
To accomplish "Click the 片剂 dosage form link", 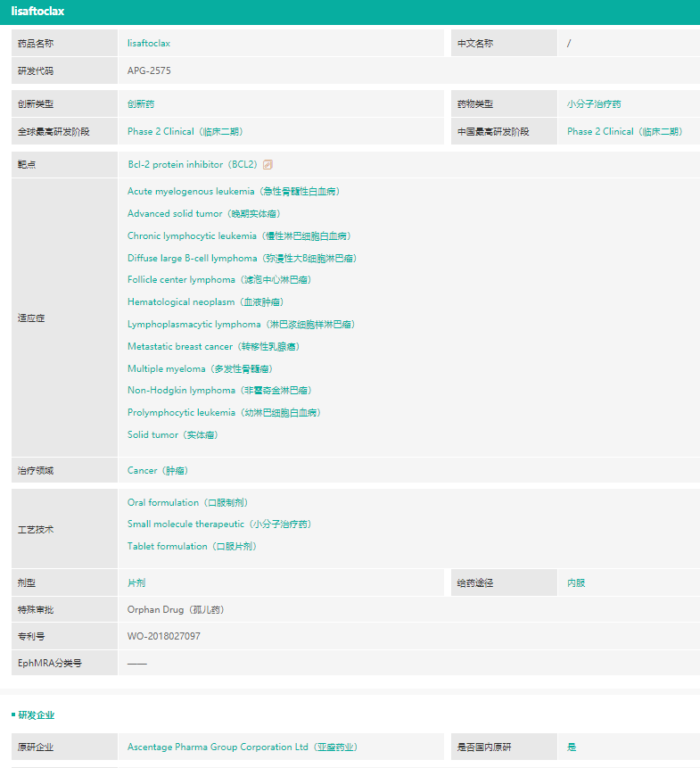I will 136,582.
